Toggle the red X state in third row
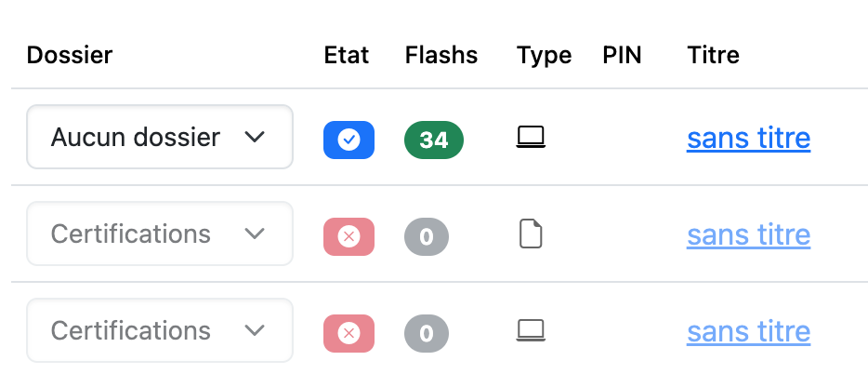Screen dimensions: 868x374 (349, 332)
